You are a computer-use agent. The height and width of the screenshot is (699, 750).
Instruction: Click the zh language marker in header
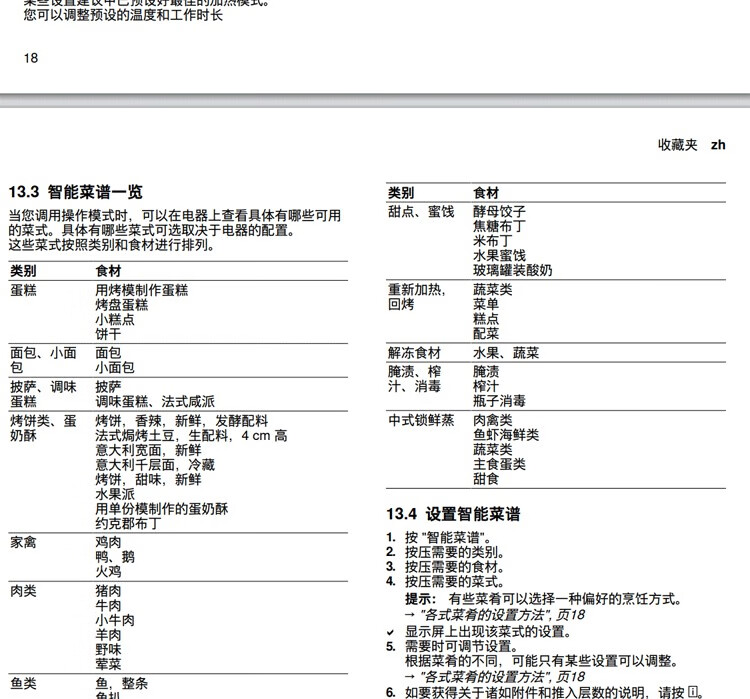pyautogui.click(x=718, y=145)
